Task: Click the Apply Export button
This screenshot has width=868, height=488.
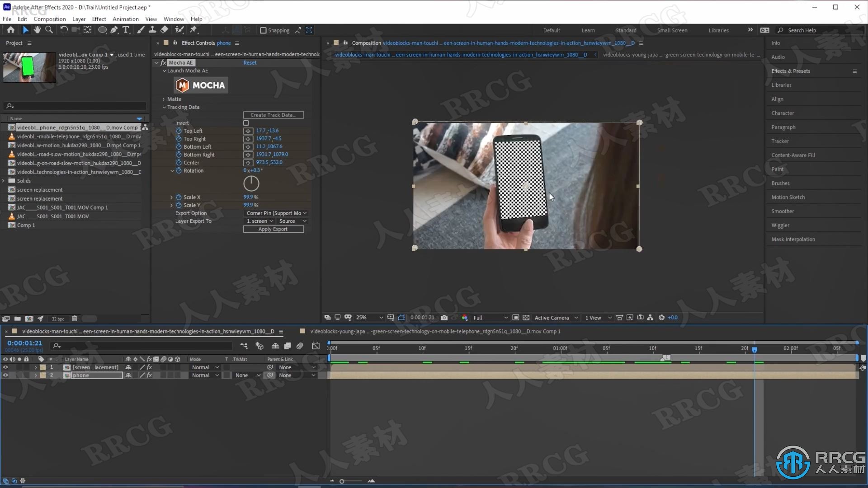Action: tap(273, 229)
